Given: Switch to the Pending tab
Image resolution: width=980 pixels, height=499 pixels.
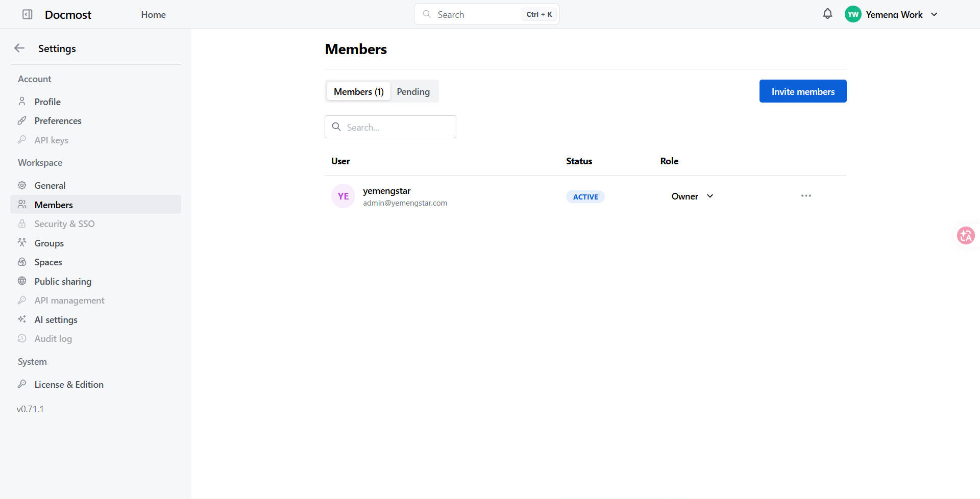Looking at the screenshot, I should (413, 92).
